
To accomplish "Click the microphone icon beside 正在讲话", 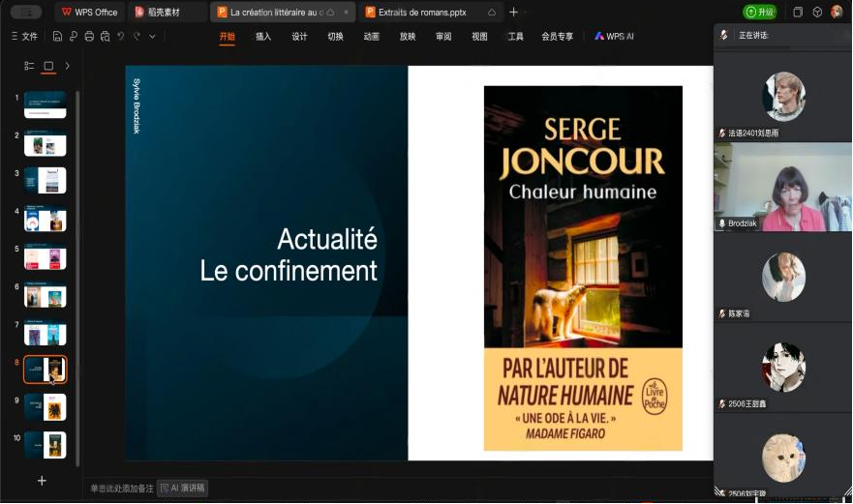I will 724,36.
